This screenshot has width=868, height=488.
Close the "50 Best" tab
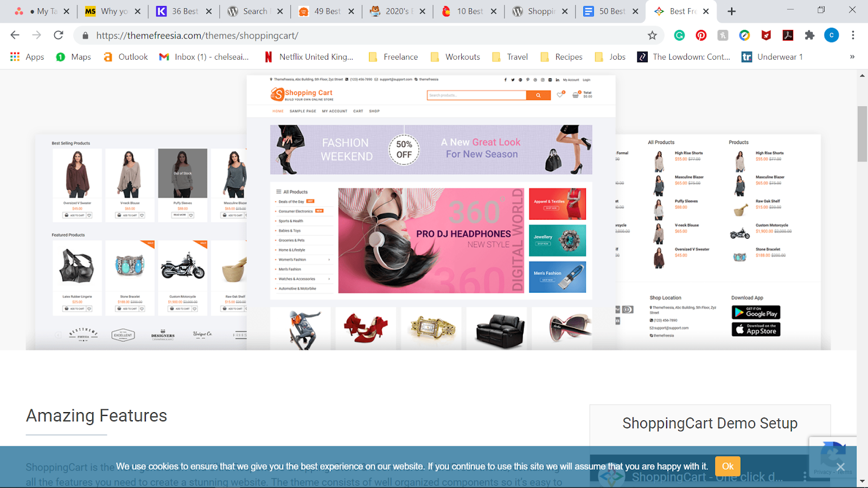pyautogui.click(x=635, y=11)
